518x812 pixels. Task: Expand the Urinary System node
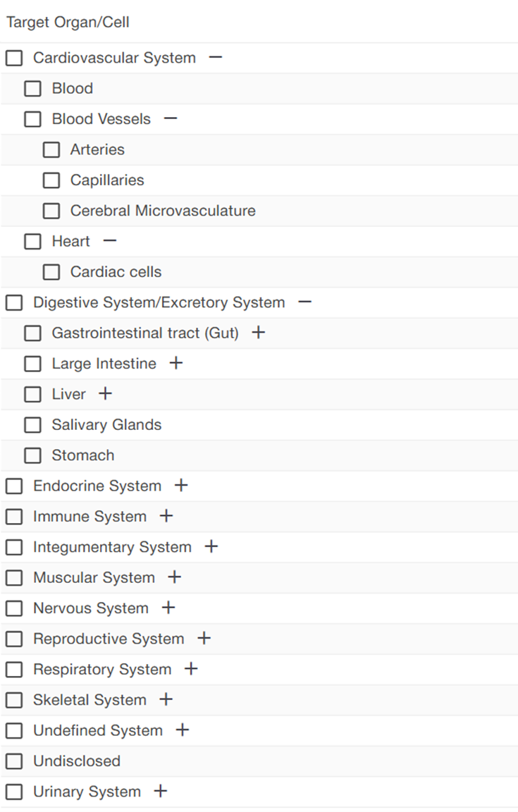[161, 791]
